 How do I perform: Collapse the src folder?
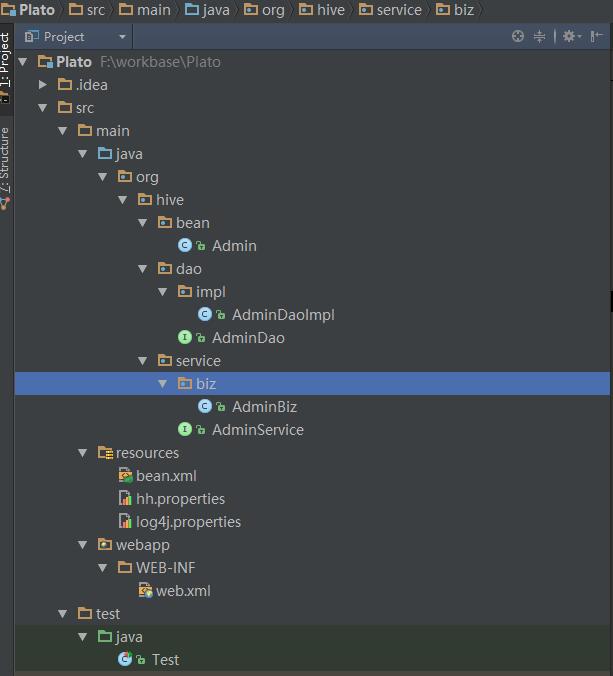pyautogui.click(x=43, y=107)
